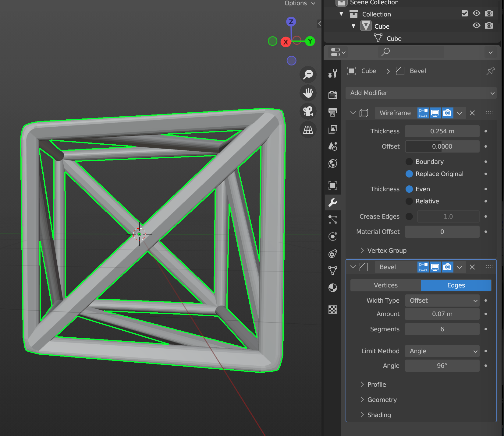Select the Vertices bevel mode tab
The height and width of the screenshot is (436, 504).
point(385,285)
